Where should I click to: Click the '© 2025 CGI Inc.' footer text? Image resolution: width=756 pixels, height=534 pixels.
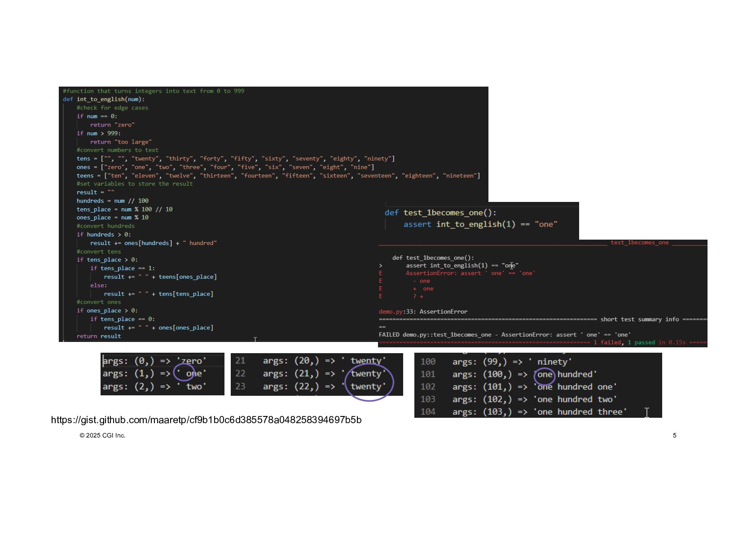point(102,435)
